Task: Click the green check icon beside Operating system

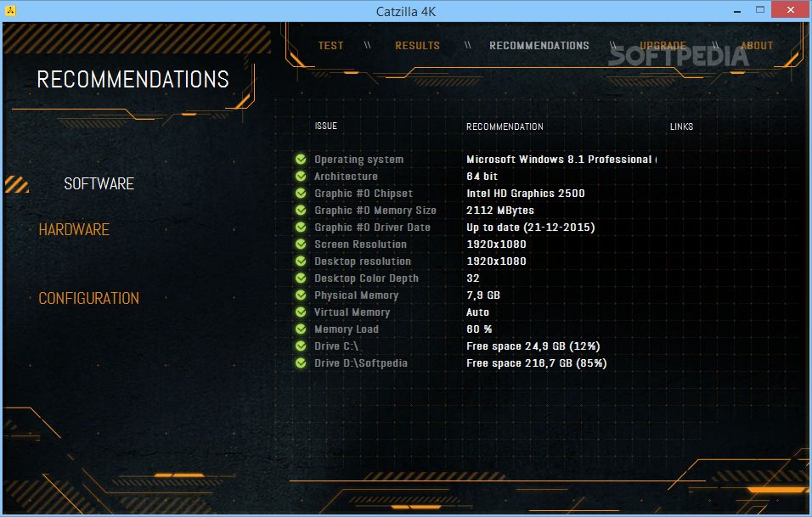Action: pyautogui.click(x=301, y=159)
